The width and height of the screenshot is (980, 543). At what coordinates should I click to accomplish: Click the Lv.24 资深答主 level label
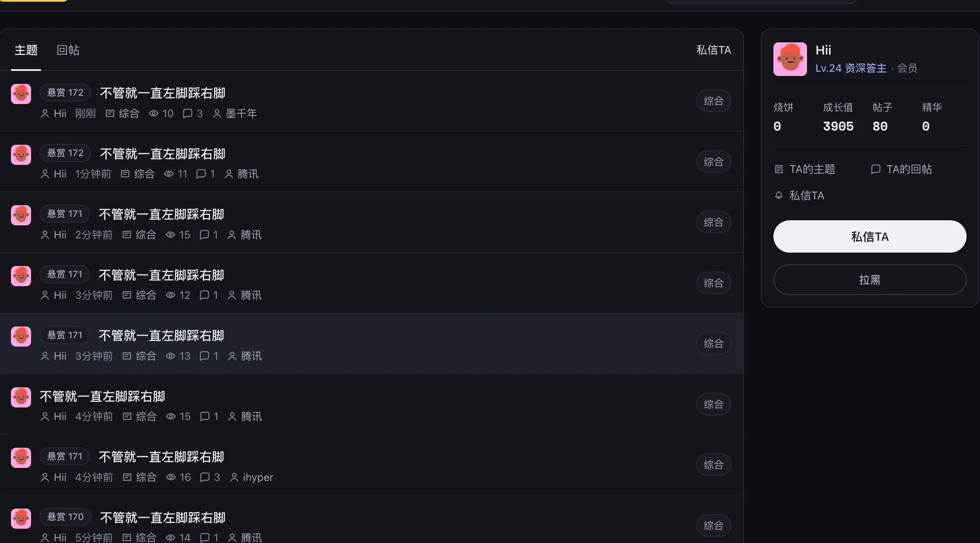851,68
